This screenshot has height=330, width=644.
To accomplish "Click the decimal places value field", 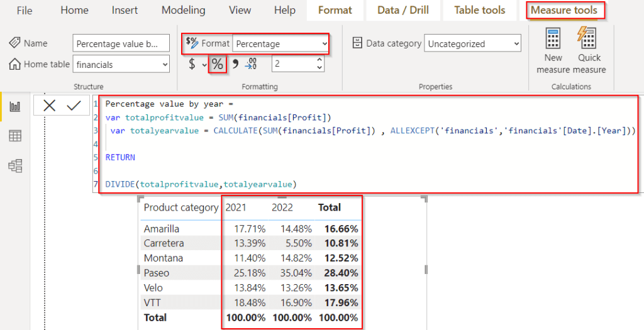I will coord(294,64).
